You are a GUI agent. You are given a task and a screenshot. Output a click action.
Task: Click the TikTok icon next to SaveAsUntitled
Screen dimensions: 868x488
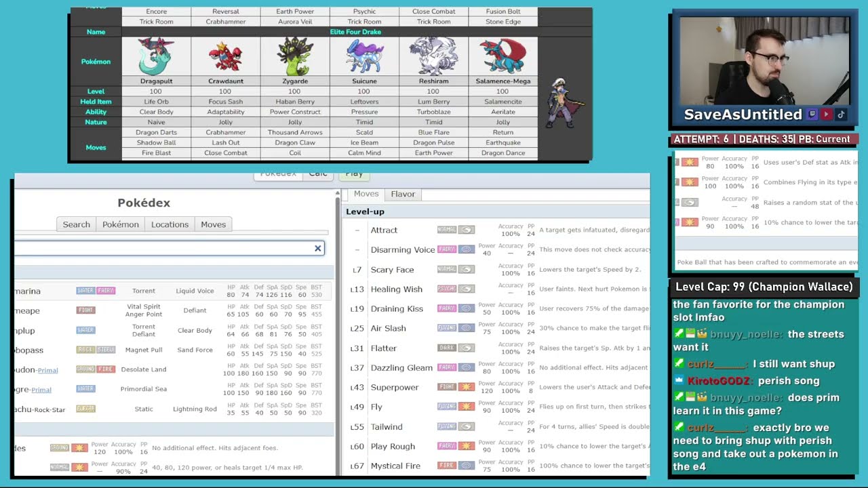tap(841, 115)
